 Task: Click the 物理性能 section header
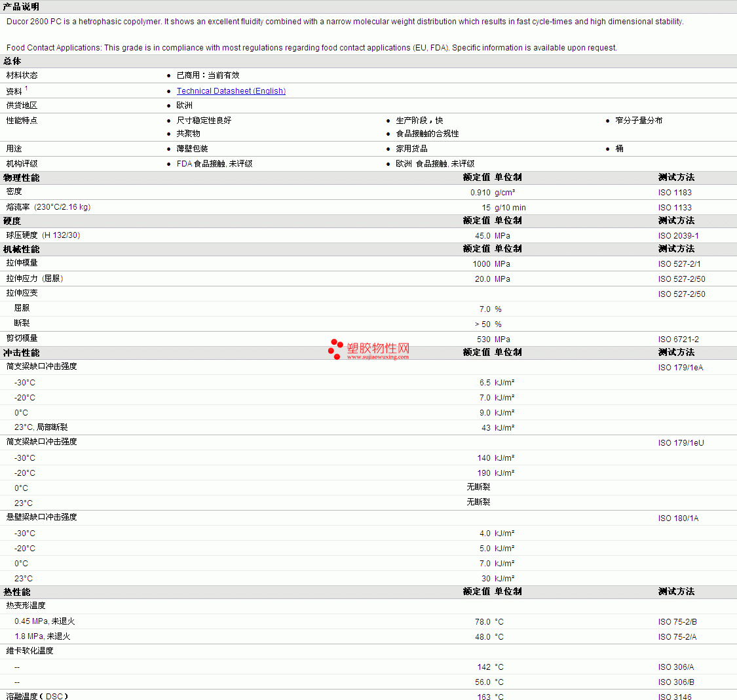[x=21, y=178]
